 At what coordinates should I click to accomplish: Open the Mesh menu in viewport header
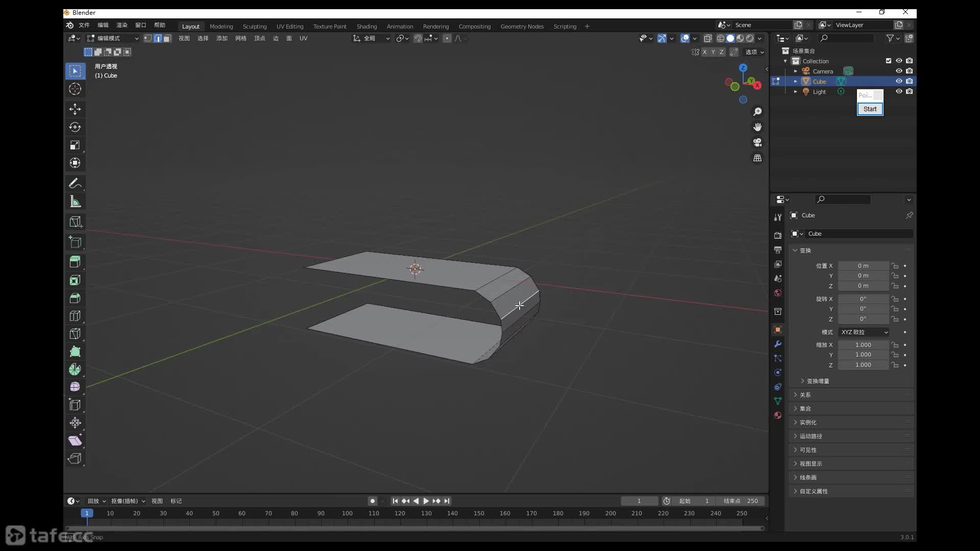point(240,38)
